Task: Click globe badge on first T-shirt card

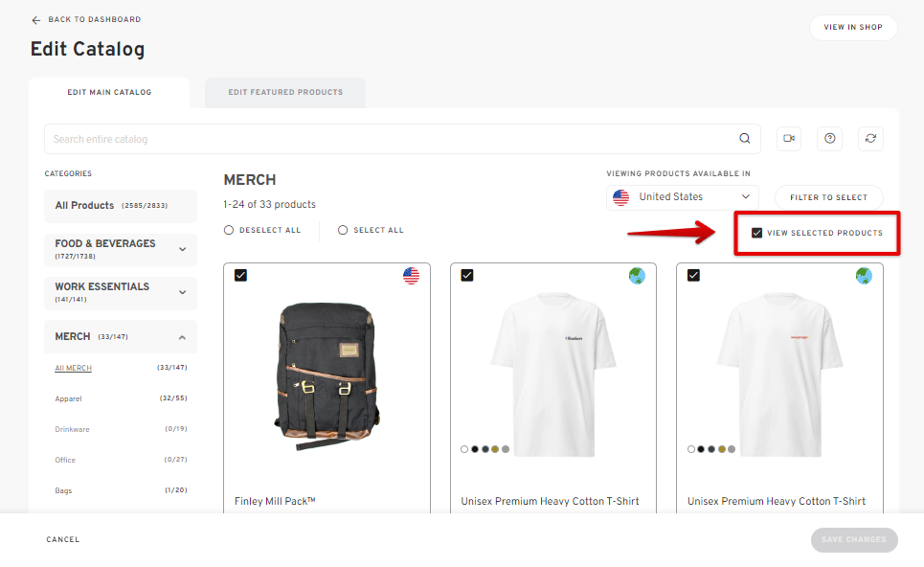Action: pyautogui.click(x=637, y=275)
